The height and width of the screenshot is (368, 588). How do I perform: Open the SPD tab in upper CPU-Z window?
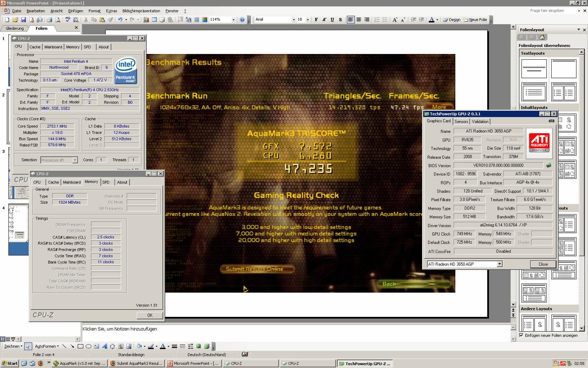(x=87, y=47)
